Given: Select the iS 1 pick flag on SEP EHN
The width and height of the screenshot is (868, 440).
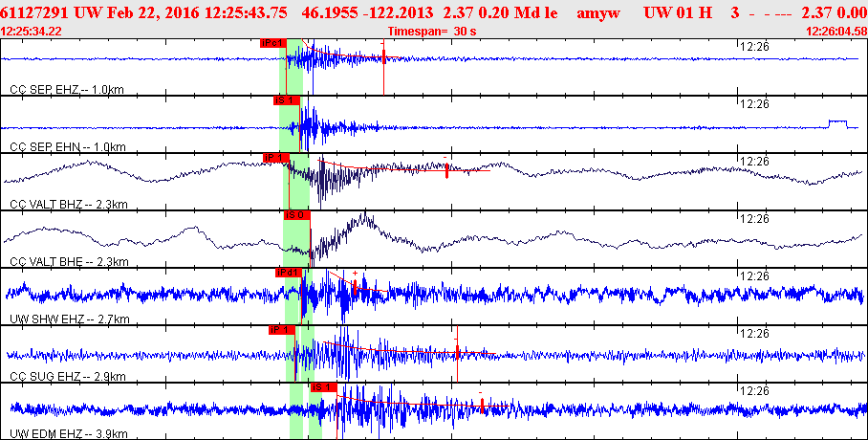Looking at the screenshot, I should coord(286,100).
